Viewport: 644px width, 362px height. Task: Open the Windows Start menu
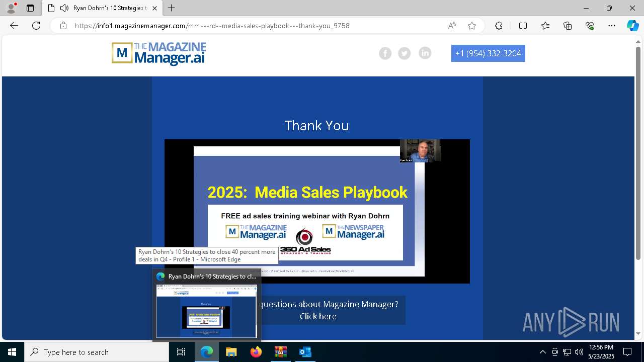click(12, 352)
